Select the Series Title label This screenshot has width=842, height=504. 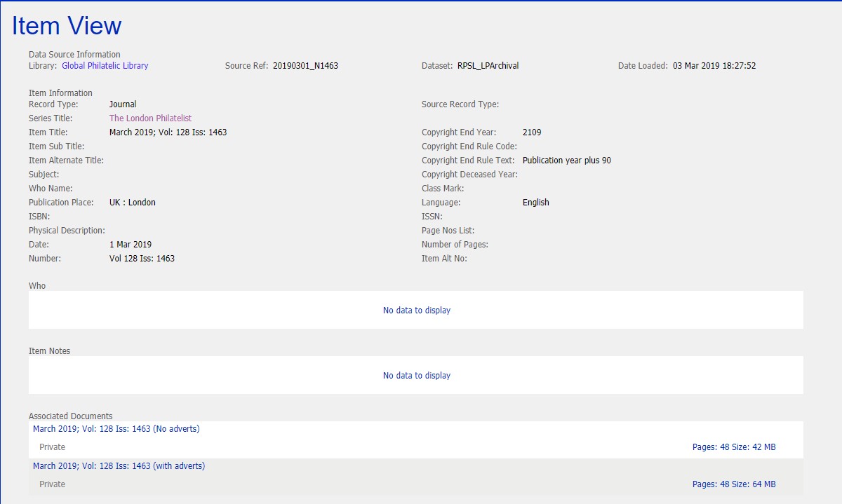(x=51, y=118)
